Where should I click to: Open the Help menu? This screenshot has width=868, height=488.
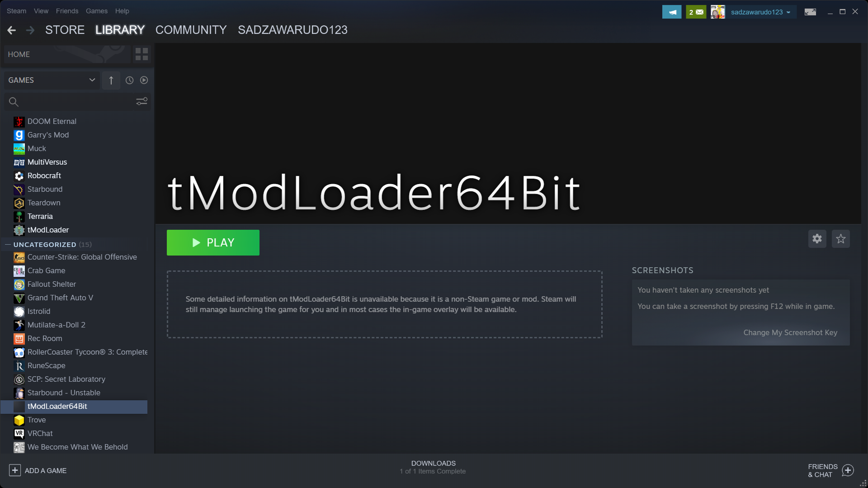122,11
